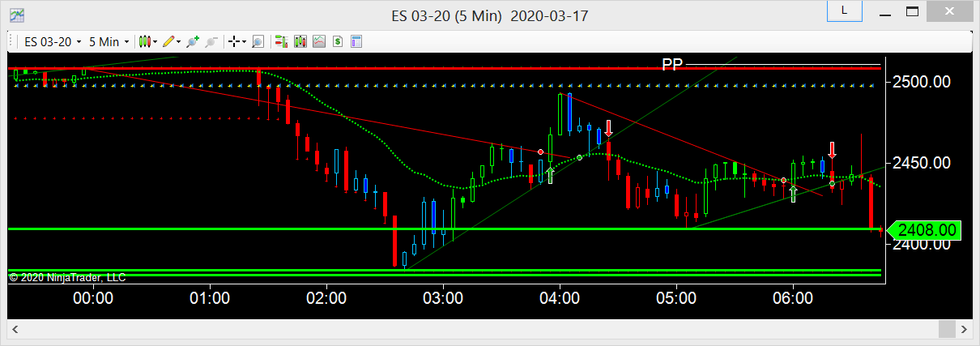Click the horizontal scrollbar left arrow
The height and width of the screenshot is (346, 980).
[x=14, y=329]
